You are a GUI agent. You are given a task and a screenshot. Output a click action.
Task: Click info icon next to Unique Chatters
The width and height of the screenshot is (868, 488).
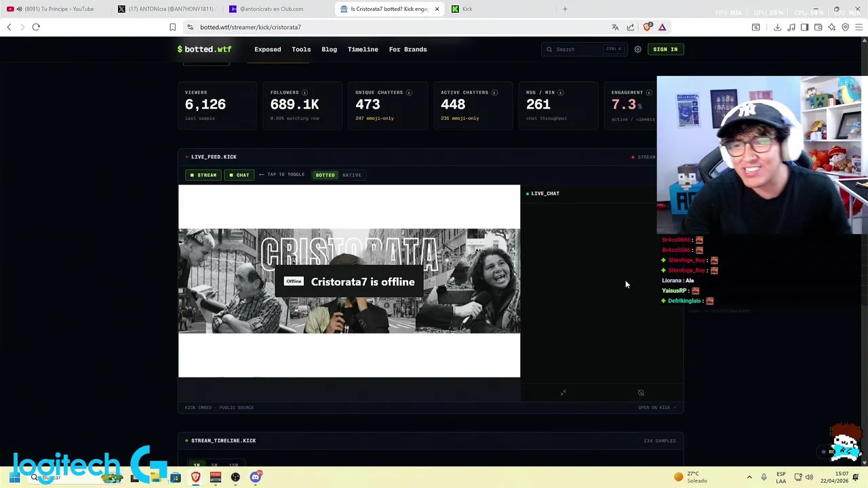409,92
